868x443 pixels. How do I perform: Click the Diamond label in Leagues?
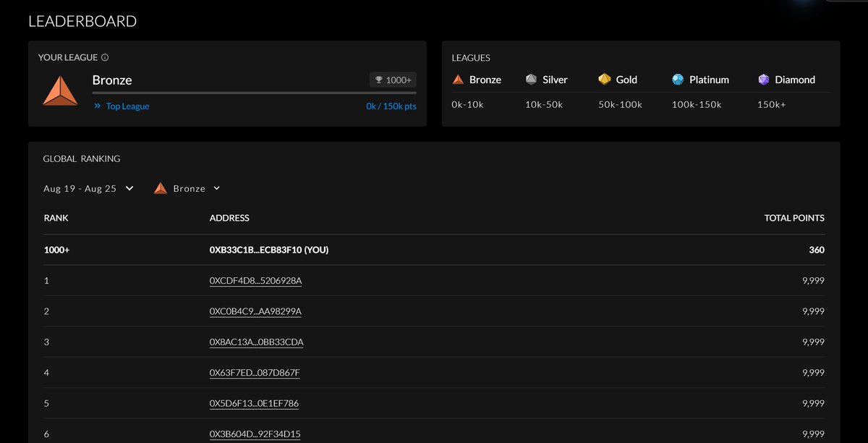point(795,80)
